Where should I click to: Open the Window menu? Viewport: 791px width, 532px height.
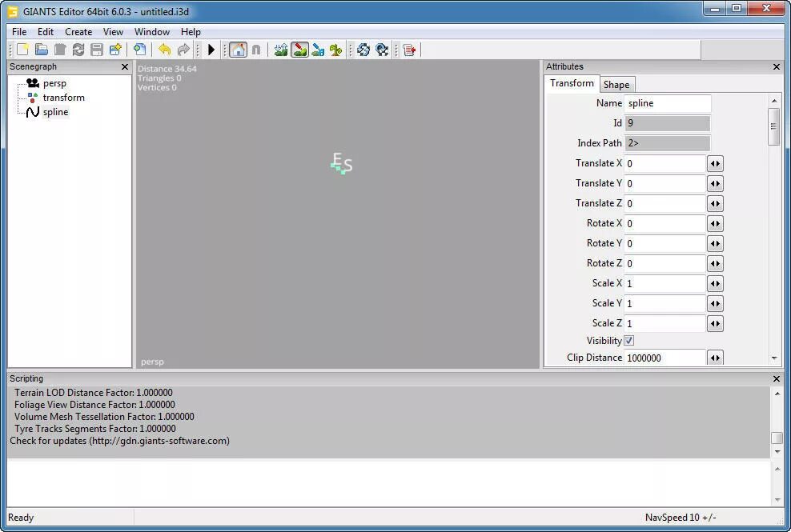152,32
